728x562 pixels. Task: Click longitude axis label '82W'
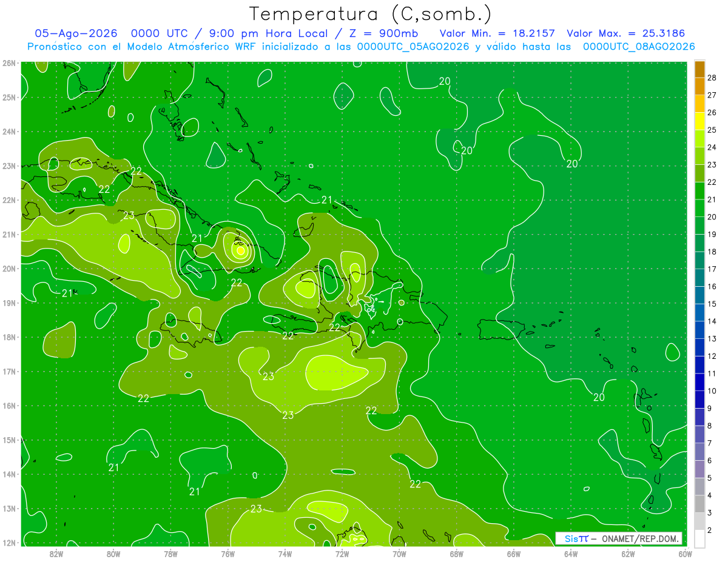pyautogui.click(x=56, y=554)
